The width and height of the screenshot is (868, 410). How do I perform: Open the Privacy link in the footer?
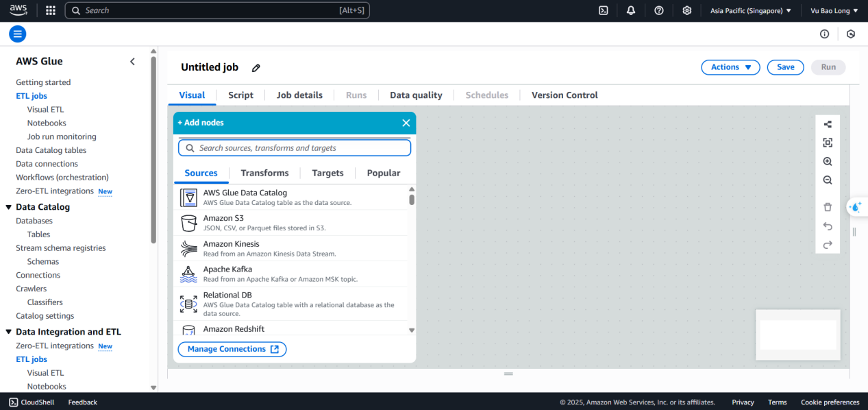click(x=743, y=402)
